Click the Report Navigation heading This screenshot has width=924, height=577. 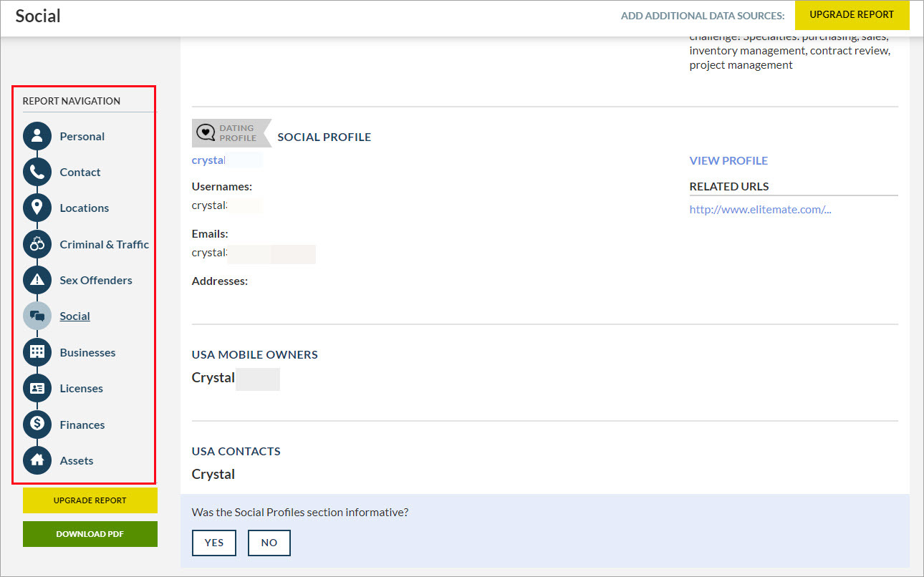[x=72, y=101]
